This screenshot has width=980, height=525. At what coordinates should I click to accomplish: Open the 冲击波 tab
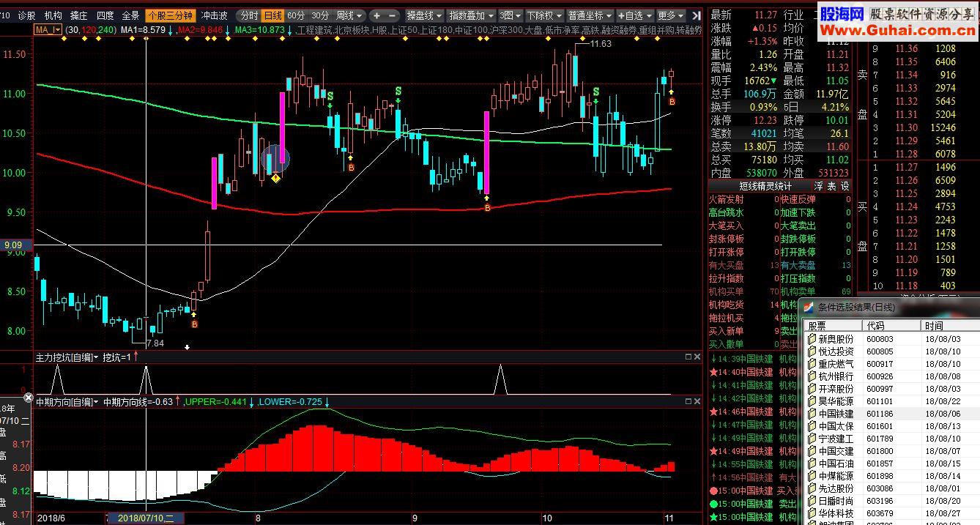[x=214, y=15]
